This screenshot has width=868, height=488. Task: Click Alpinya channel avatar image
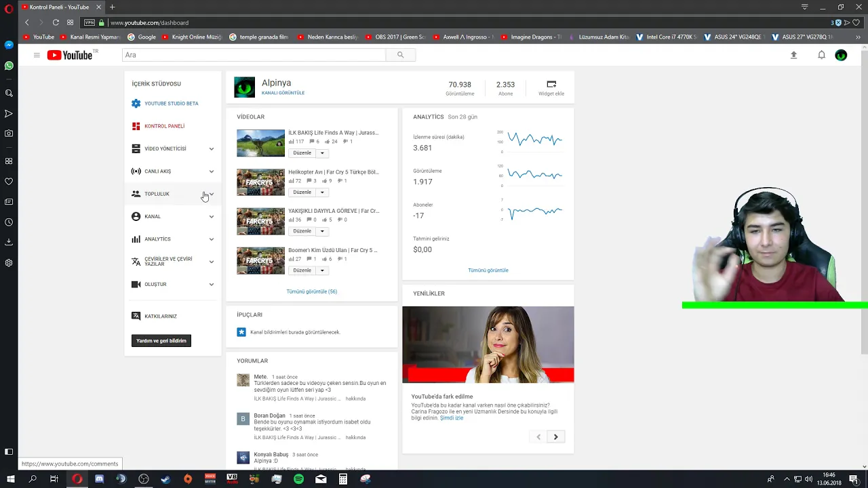tap(244, 87)
